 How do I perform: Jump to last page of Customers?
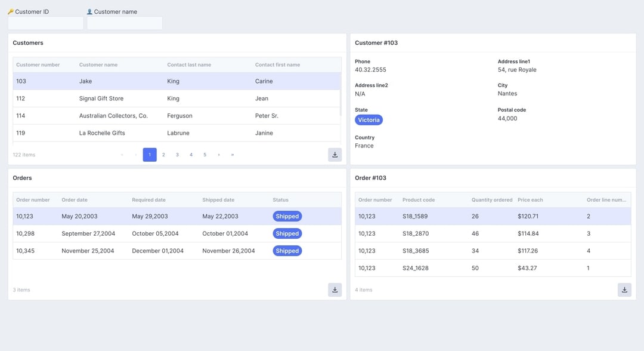233,155
